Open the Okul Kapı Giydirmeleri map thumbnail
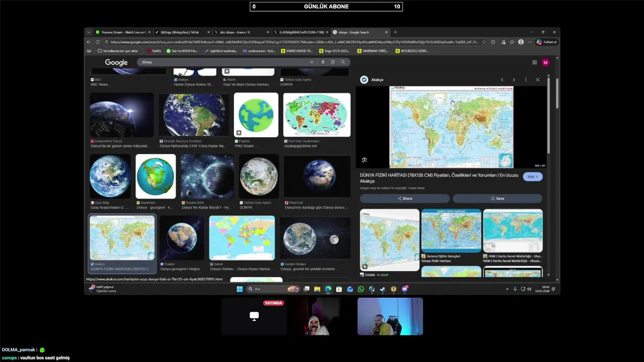Screen dimensions: 644x362 [x=316, y=115]
